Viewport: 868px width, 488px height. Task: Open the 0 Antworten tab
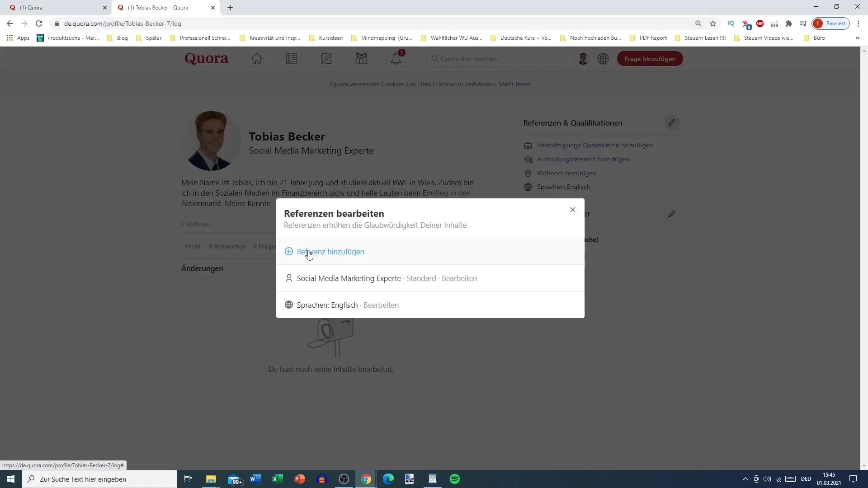(x=226, y=246)
